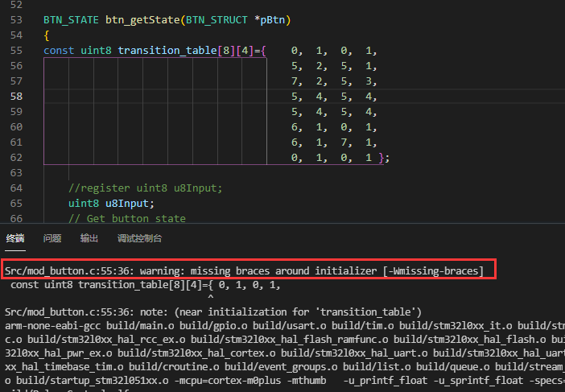Viewport: 565px width, 392px height.
Task: Click build/croutine.o in the terminal output
Action: click(x=174, y=367)
